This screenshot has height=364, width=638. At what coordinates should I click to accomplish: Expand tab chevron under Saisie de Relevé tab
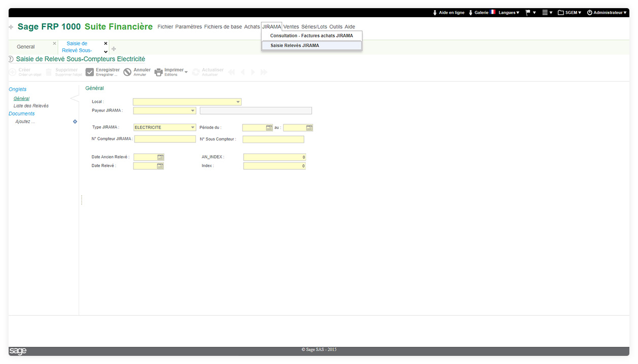click(x=106, y=52)
